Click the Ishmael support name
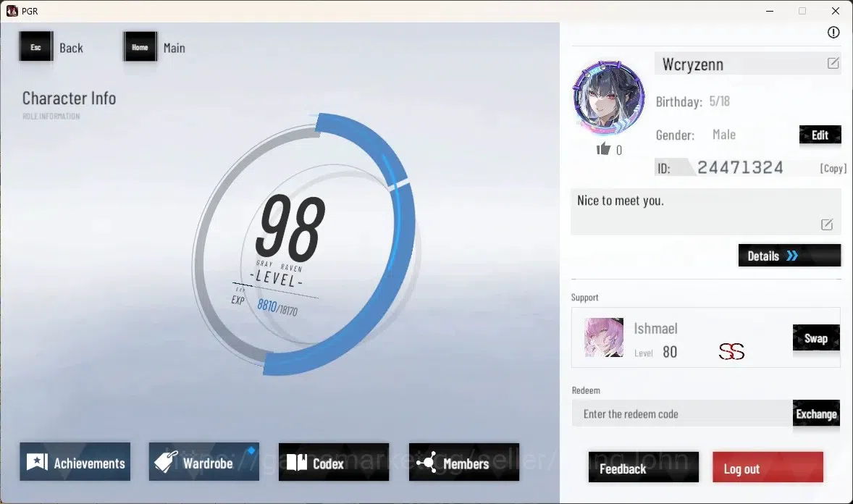The width and height of the screenshot is (853, 504). (x=655, y=329)
